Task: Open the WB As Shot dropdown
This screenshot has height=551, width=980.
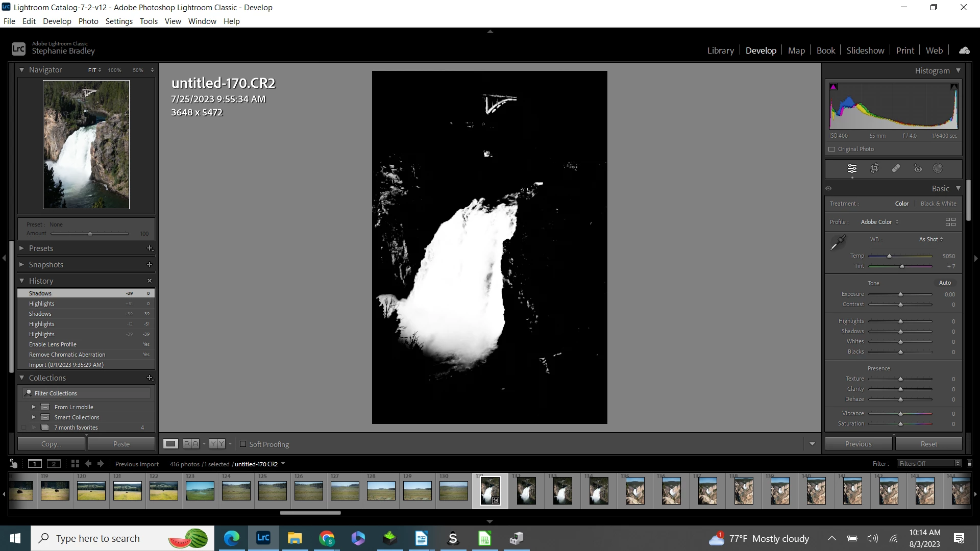Action: (930, 239)
